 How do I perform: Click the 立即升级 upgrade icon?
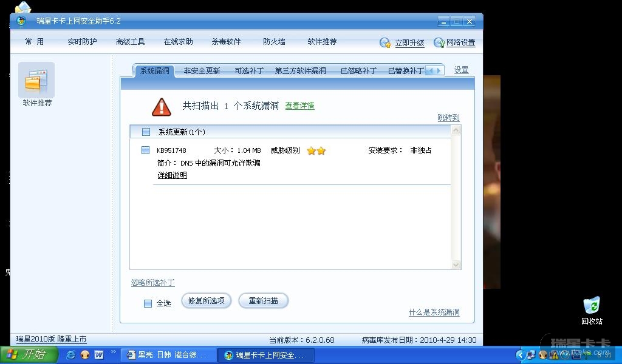tap(384, 42)
